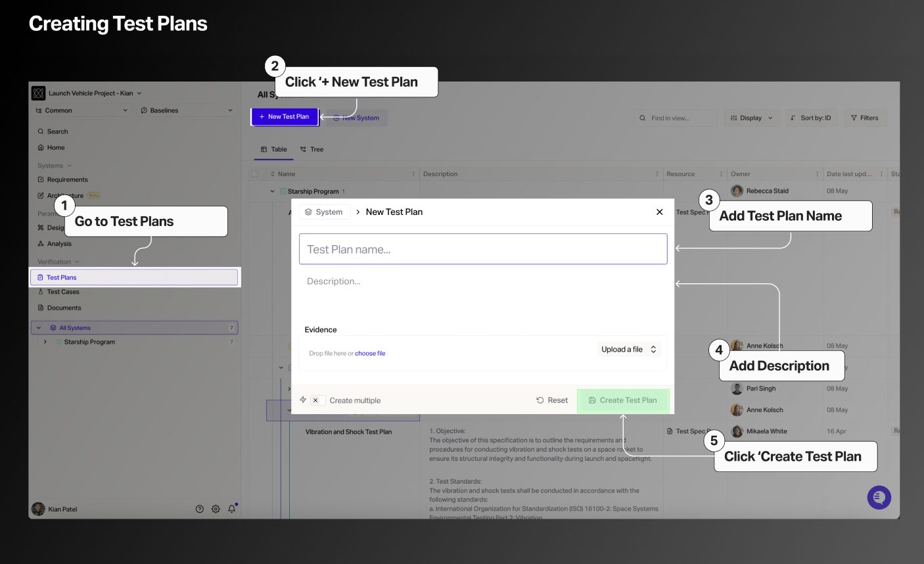The width and height of the screenshot is (924, 564).
Task: Toggle the Create multiple switch
Action: coord(317,400)
